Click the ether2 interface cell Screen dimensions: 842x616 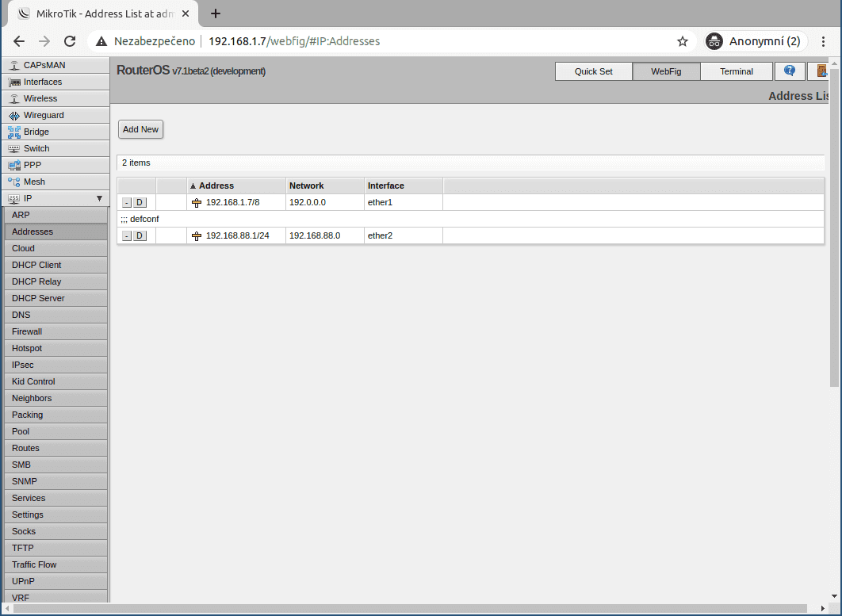coord(404,235)
